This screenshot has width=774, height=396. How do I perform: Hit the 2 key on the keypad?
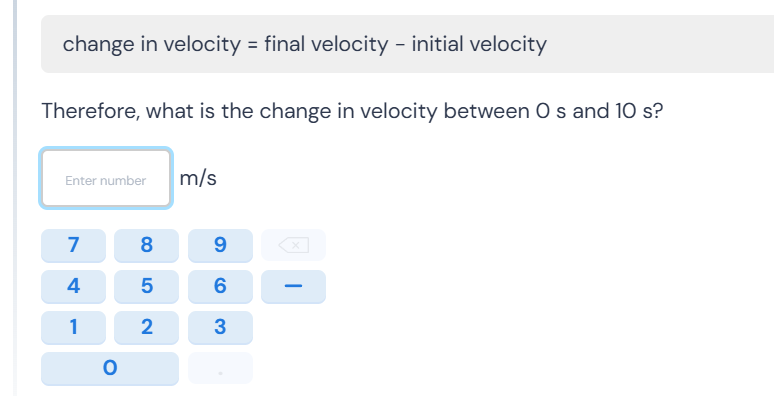tap(147, 327)
